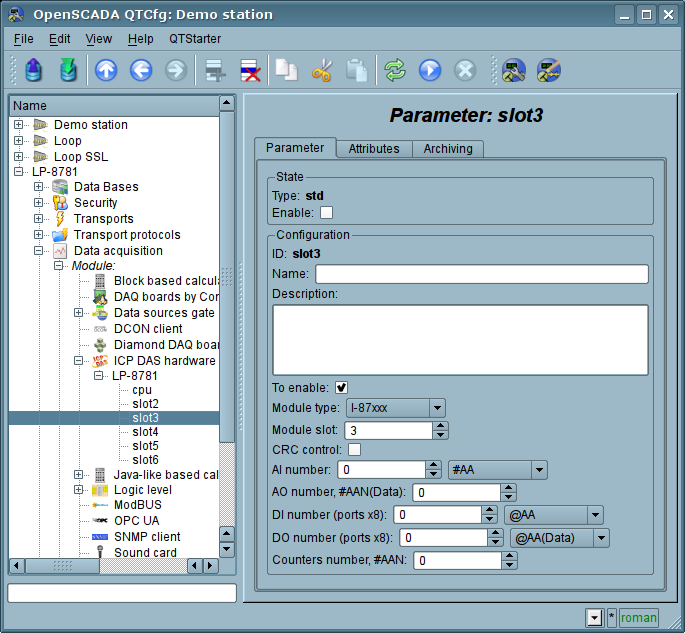Click the green Refresh arrows icon
This screenshot has width=685, height=633.
(396, 70)
